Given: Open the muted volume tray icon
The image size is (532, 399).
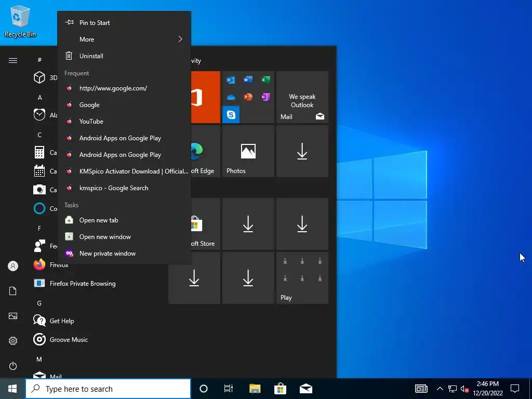Looking at the screenshot, I should click(465, 389).
